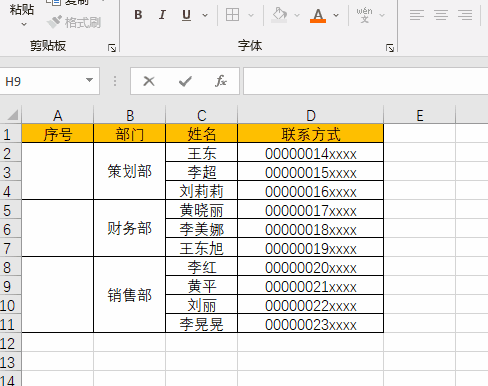Open the underline style dropdown arrow
The image size is (488, 386).
coord(205,15)
